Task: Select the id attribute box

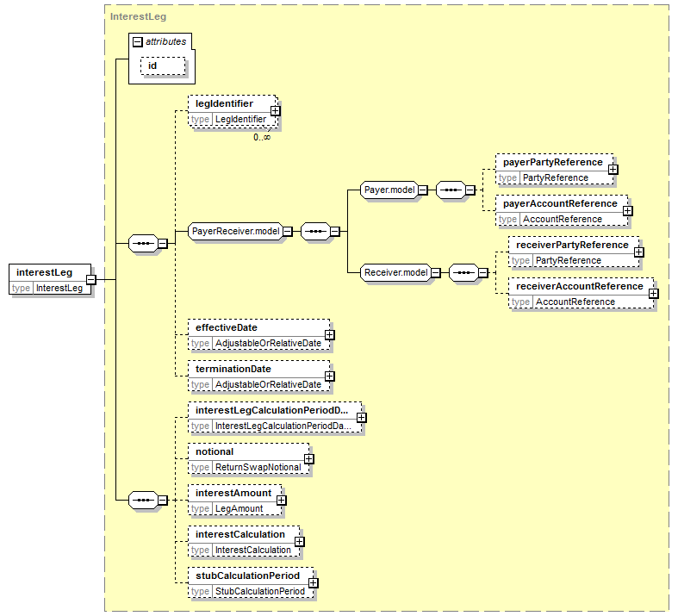Action: point(163,66)
